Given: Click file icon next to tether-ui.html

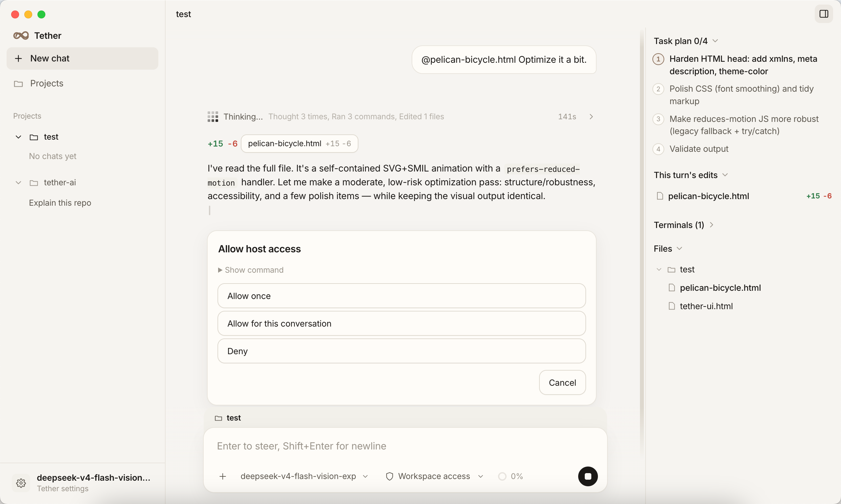Looking at the screenshot, I should click(x=671, y=306).
